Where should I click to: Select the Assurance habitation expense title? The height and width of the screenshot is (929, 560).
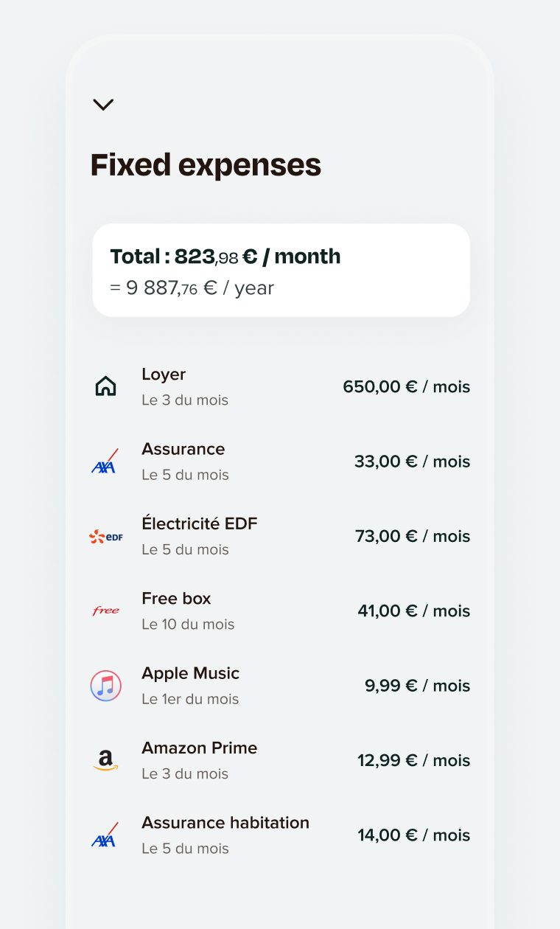point(225,823)
